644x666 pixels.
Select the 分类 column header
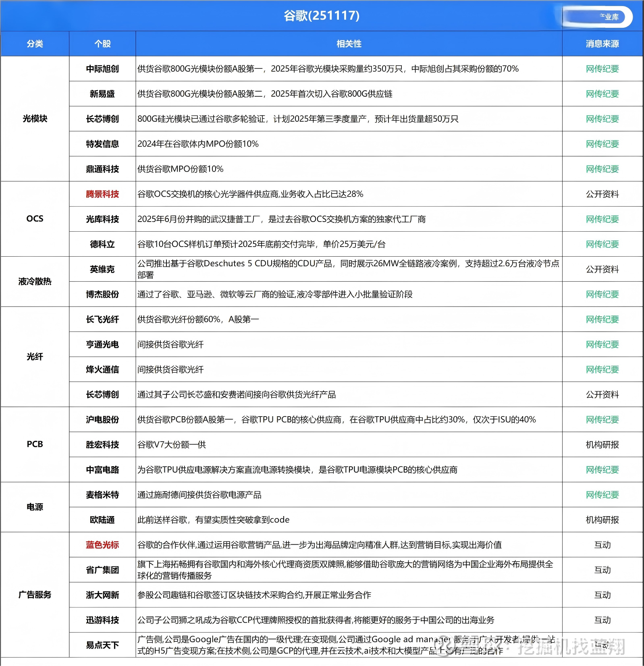[35, 44]
